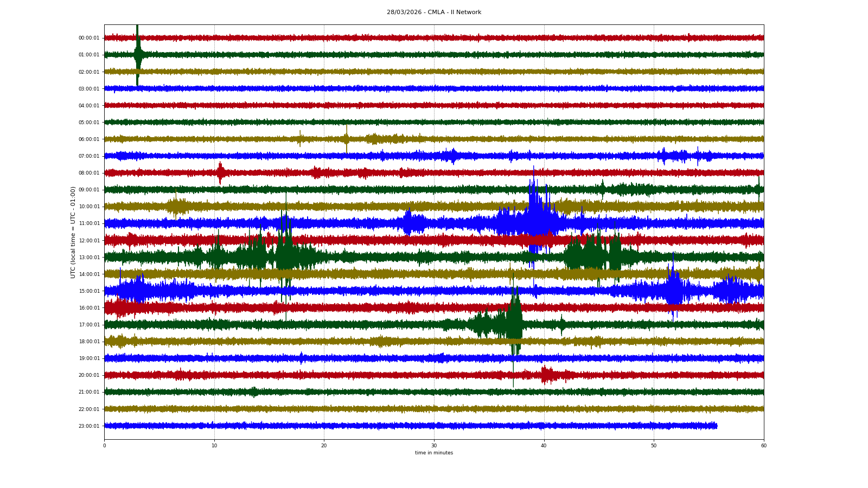The height and width of the screenshot is (488, 868).
Task: Select the 23:00:01 row time label
Action: click(x=89, y=426)
